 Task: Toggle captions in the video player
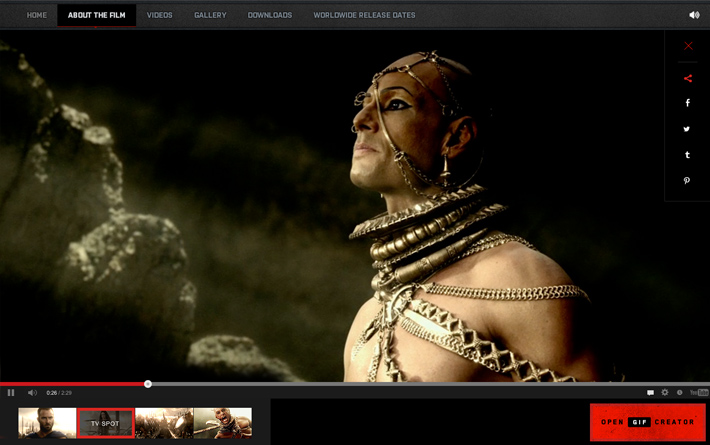click(650, 392)
